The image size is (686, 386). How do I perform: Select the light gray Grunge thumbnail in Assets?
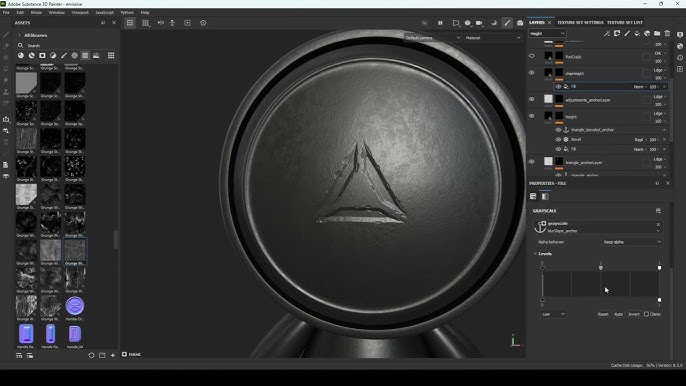click(x=26, y=83)
